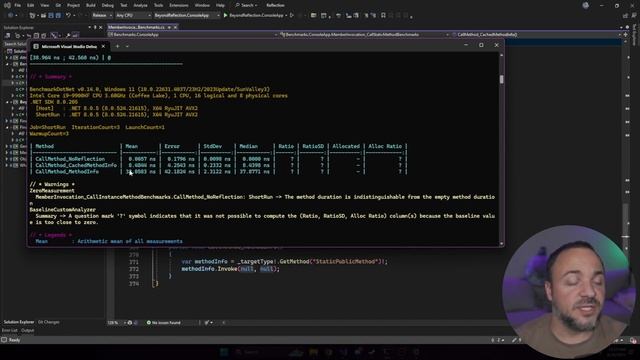Open the Windows Start button on the taskbar
The height and width of the screenshot is (360, 640).
pyautogui.click(x=224, y=352)
